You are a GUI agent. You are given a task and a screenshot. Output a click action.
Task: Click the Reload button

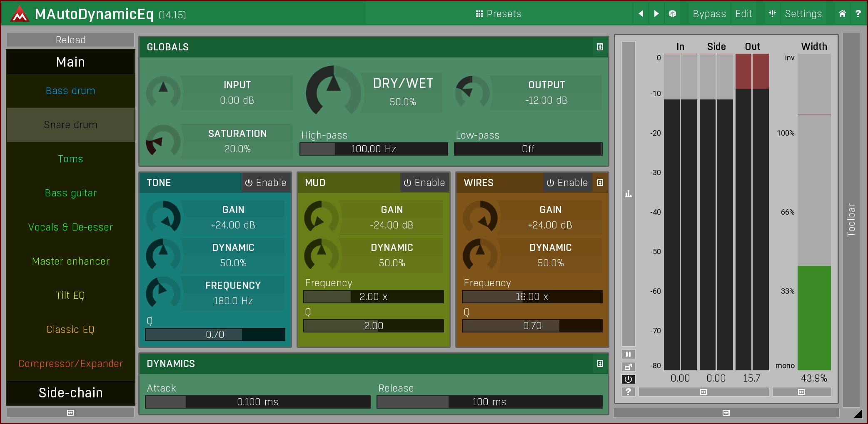(70, 40)
